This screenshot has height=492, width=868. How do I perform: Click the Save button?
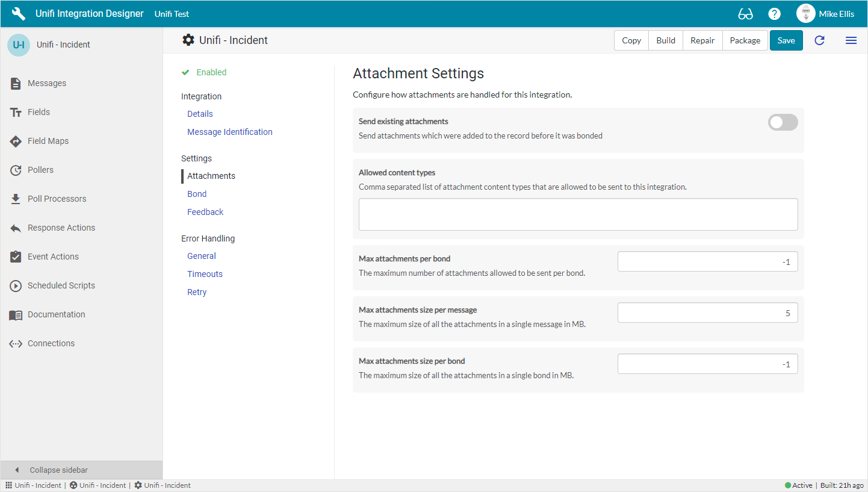point(786,40)
